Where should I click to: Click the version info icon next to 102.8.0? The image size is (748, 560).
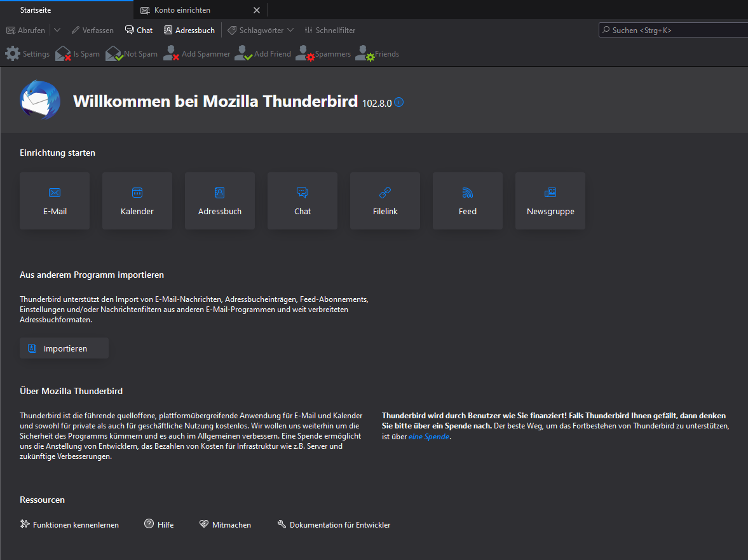(399, 102)
